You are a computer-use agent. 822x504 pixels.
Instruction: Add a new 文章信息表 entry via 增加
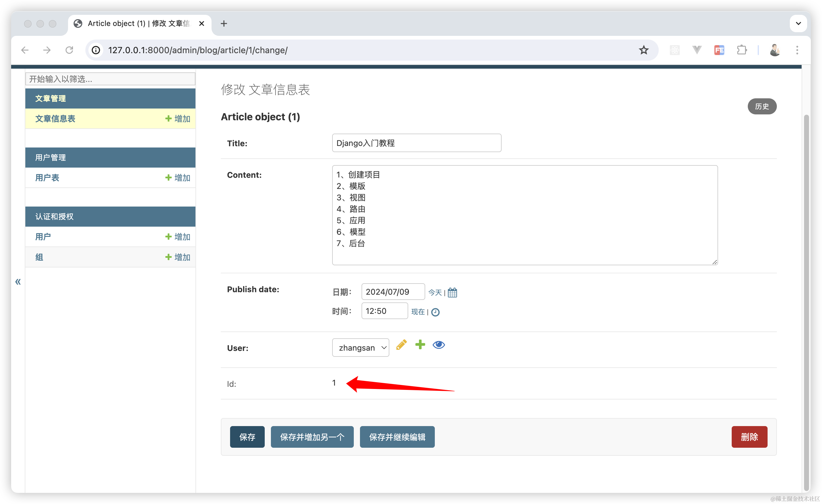coord(178,118)
